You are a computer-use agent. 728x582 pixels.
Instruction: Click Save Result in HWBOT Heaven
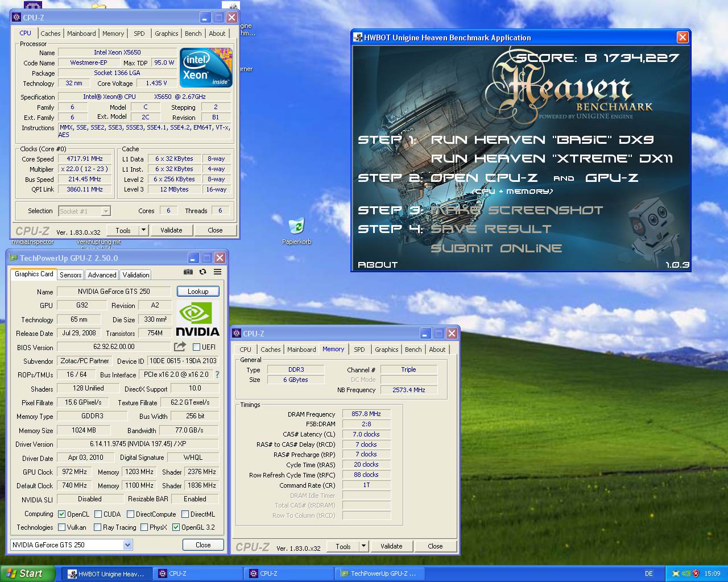coord(491,229)
